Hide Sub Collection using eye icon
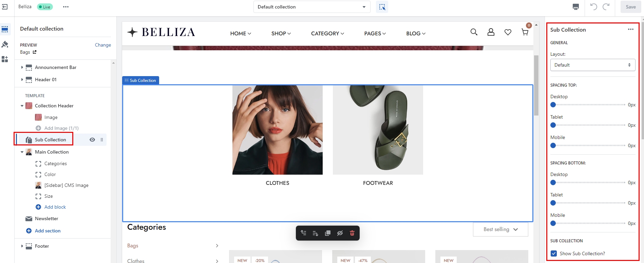This screenshot has height=263, width=644. point(92,140)
